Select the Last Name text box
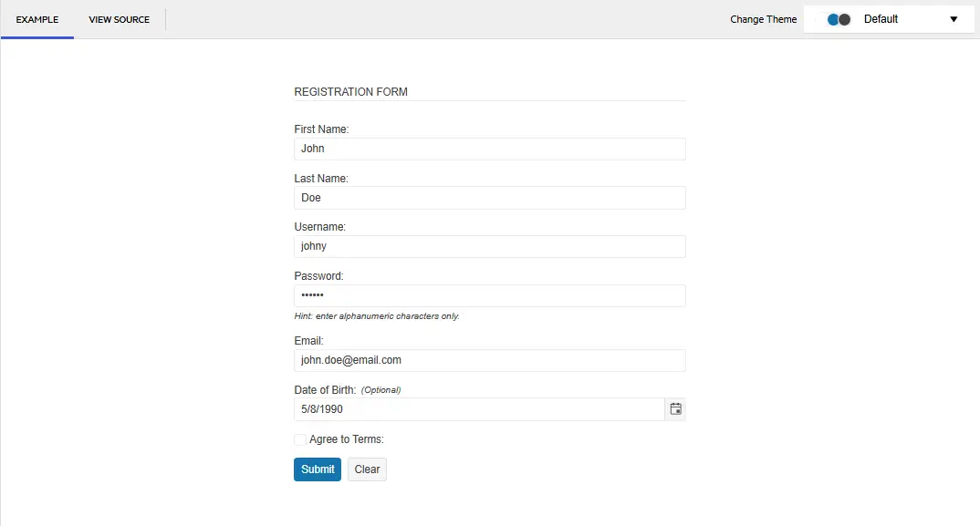 coord(489,197)
